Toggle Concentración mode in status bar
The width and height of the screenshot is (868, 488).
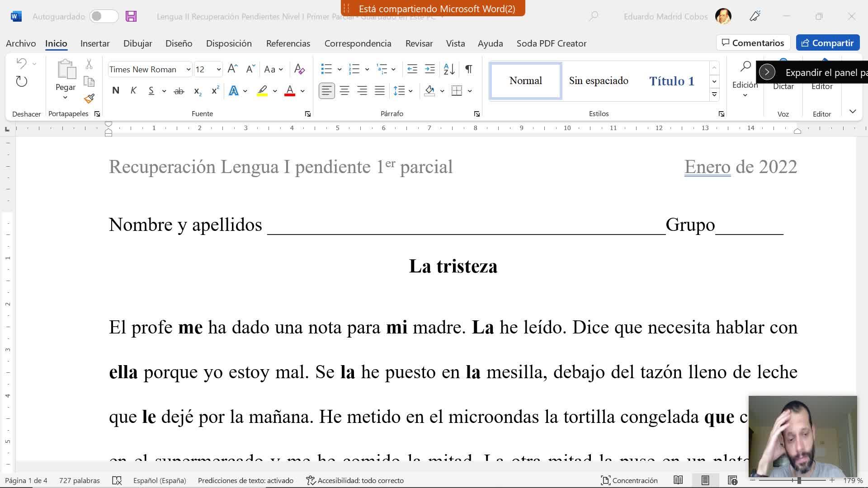click(629, 480)
